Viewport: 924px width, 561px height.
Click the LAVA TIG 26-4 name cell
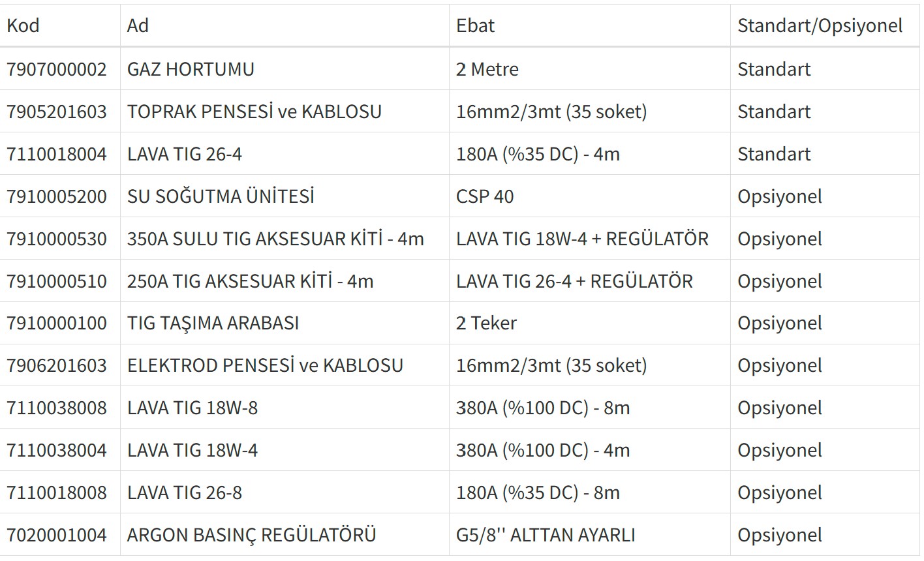pyautogui.click(x=185, y=154)
